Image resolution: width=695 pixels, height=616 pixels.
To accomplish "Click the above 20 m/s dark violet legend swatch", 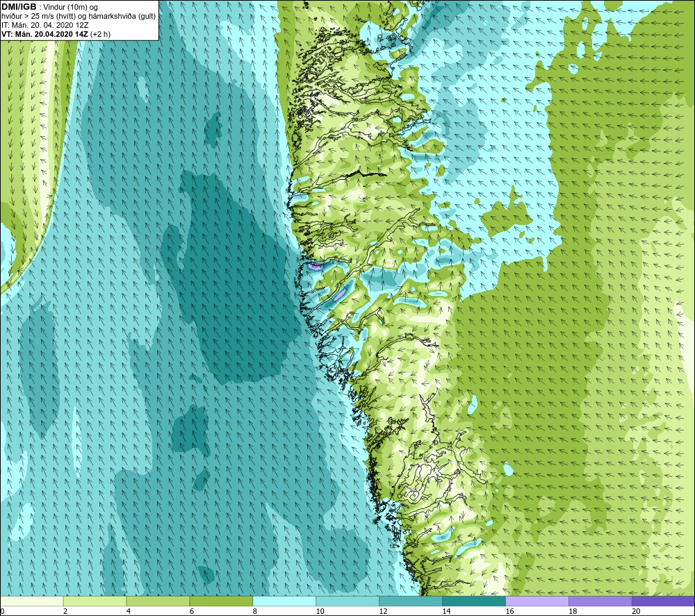I will (663, 601).
